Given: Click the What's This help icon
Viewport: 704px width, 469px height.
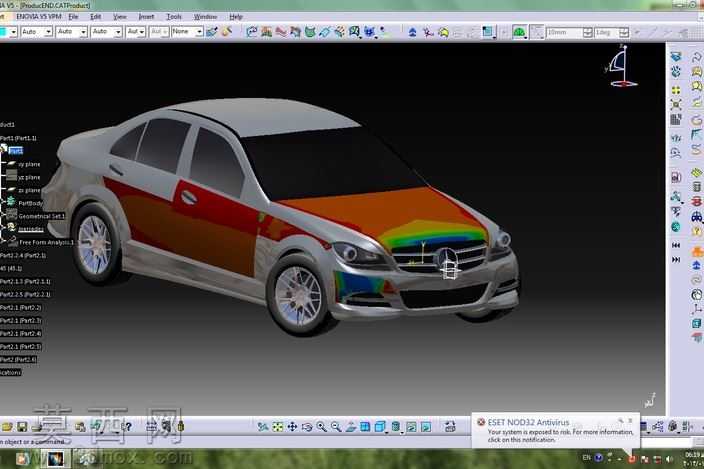Looking at the screenshot, I should (129, 426).
